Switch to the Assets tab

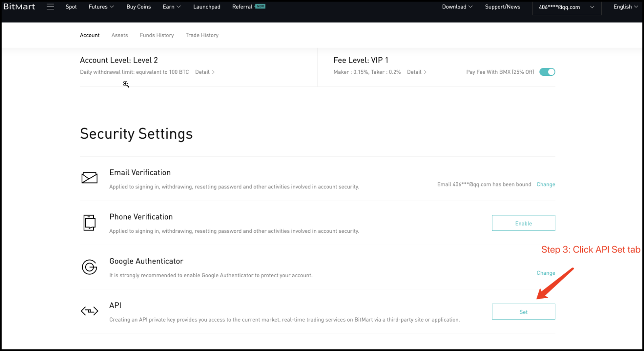[x=120, y=36]
